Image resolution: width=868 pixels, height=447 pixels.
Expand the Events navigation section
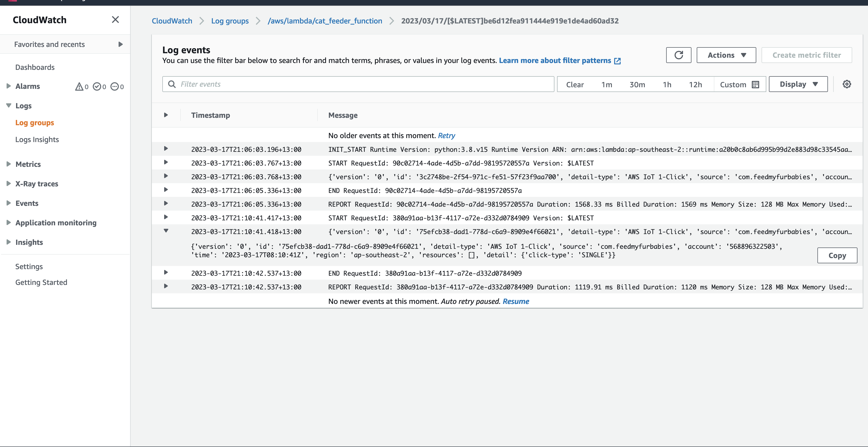tap(8, 203)
